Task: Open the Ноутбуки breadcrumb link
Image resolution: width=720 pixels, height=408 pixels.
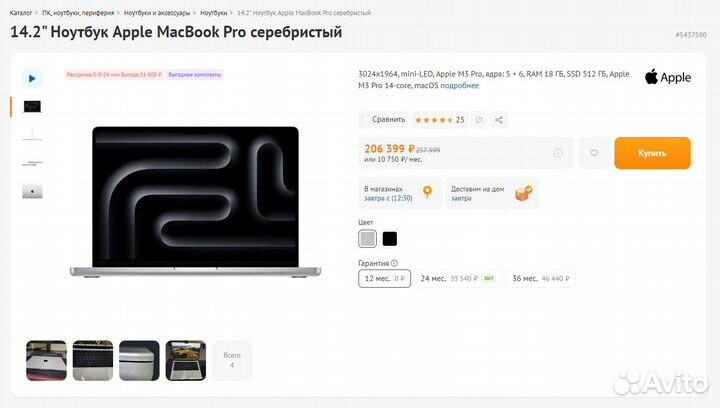Action: [x=214, y=13]
